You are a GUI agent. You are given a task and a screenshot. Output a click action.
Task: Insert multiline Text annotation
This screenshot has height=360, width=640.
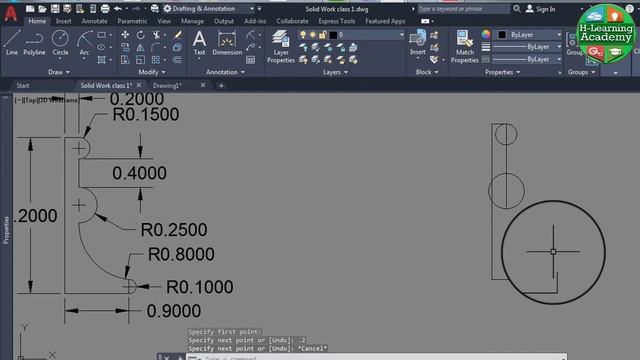point(199,43)
